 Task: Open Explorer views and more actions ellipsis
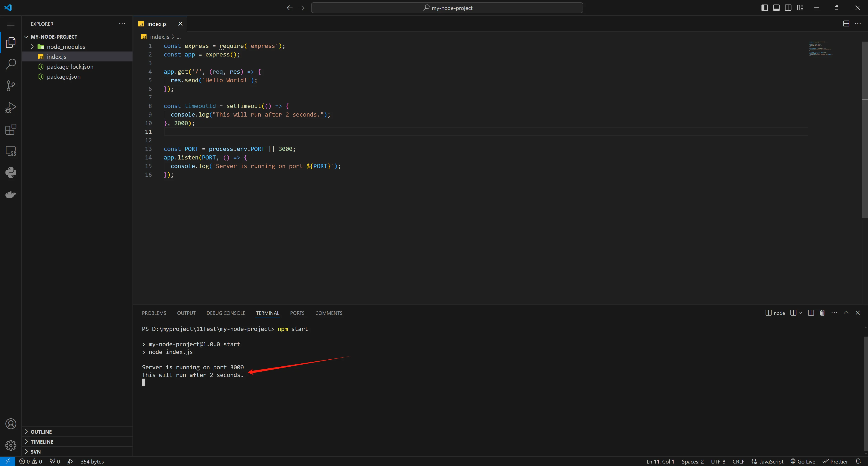tap(122, 23)
